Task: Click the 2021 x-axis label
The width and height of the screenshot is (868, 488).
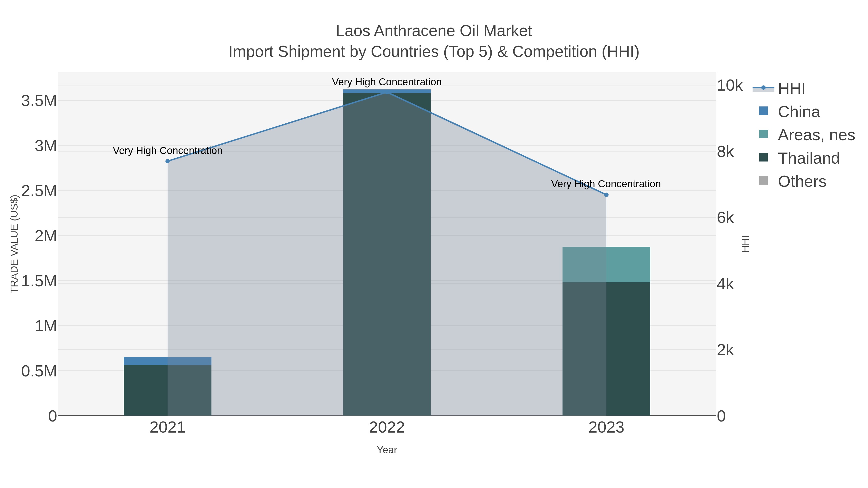Action: [x=168, y=428]
